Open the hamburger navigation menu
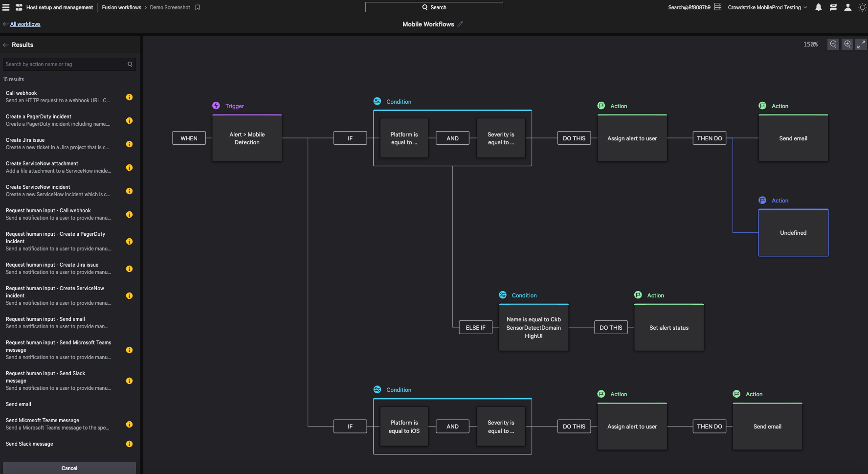Viewport: 868px width, 474px height. (6, 7)
